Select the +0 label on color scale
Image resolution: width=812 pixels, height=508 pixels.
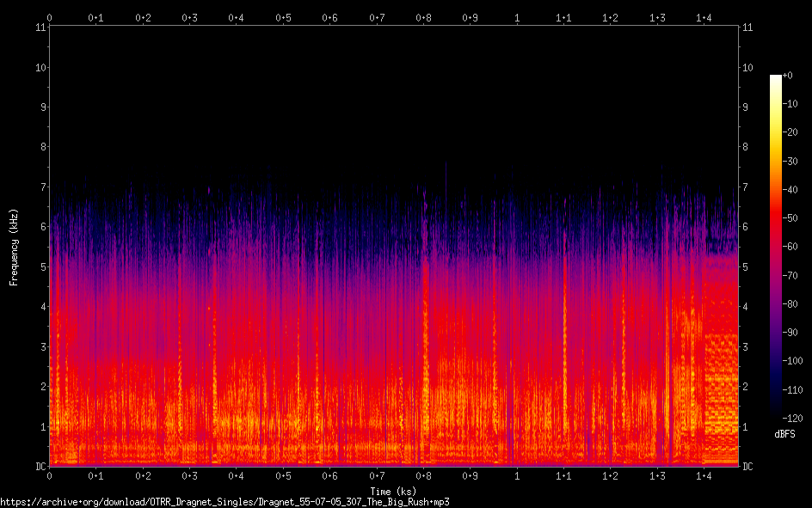788,76
